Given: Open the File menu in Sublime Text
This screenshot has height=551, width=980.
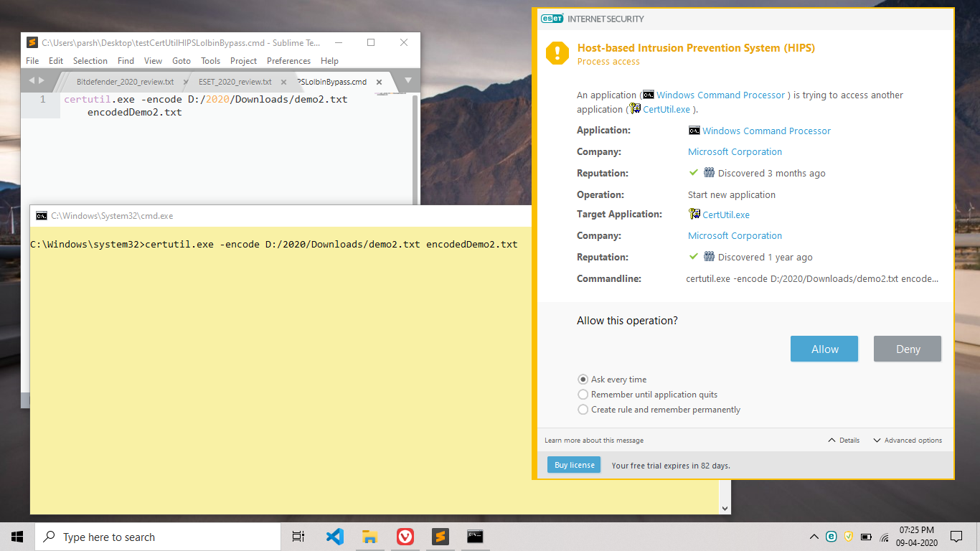Looking at the screenshot, I should coord(32,61).
